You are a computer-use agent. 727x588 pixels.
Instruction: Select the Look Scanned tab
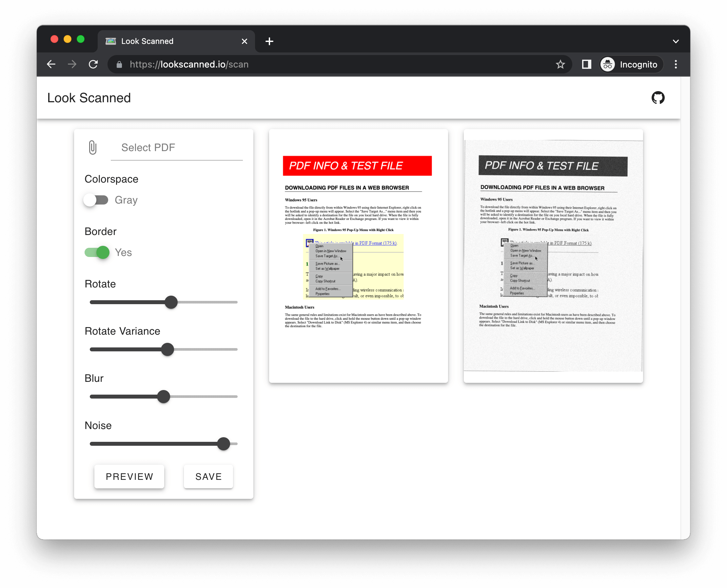(169, 41)
